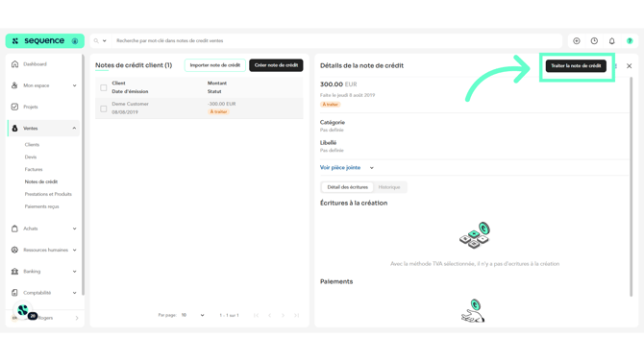Viewport: 644px width, 361px height.
Task: Expand the Comptabilité chevron
Action: 74,293
